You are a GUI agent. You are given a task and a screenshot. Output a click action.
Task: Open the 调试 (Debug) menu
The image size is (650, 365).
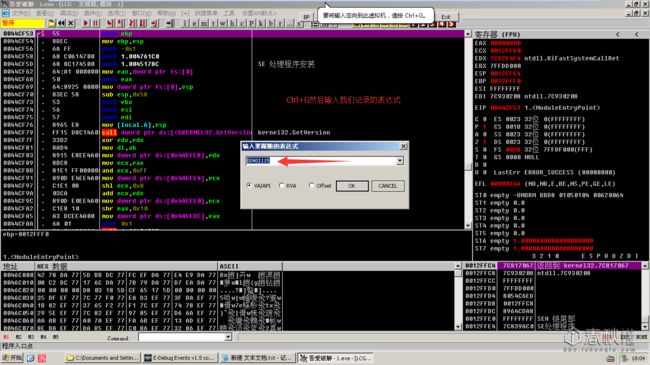pos(69,13)
